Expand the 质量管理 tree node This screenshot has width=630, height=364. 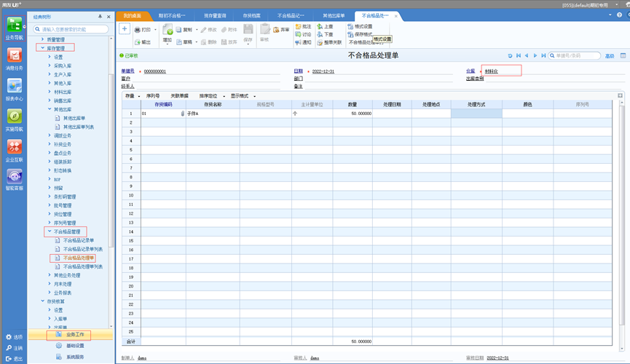pyautogui.click(x=42, y=39)
